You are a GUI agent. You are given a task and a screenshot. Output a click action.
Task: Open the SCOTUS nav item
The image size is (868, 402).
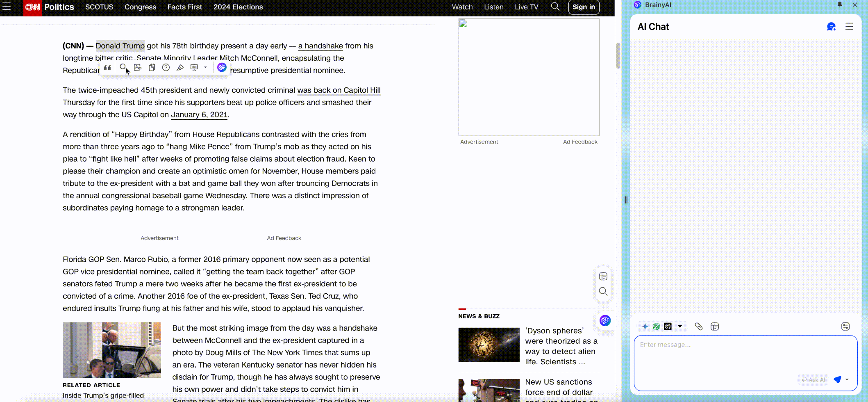point(99,7)
